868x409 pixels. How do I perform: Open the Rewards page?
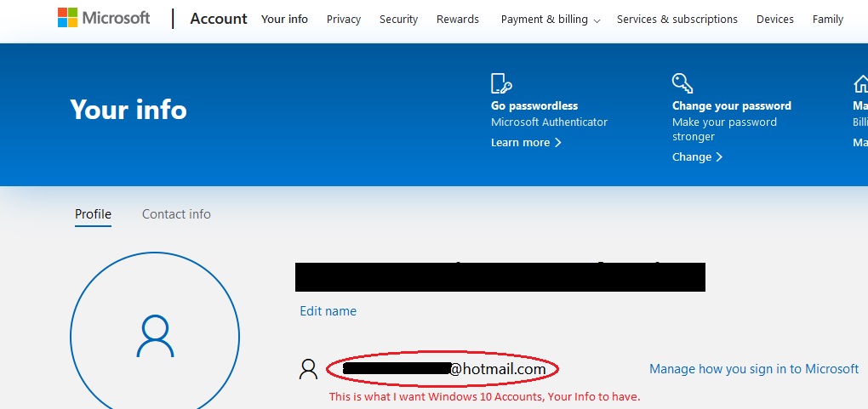[458, 20]
